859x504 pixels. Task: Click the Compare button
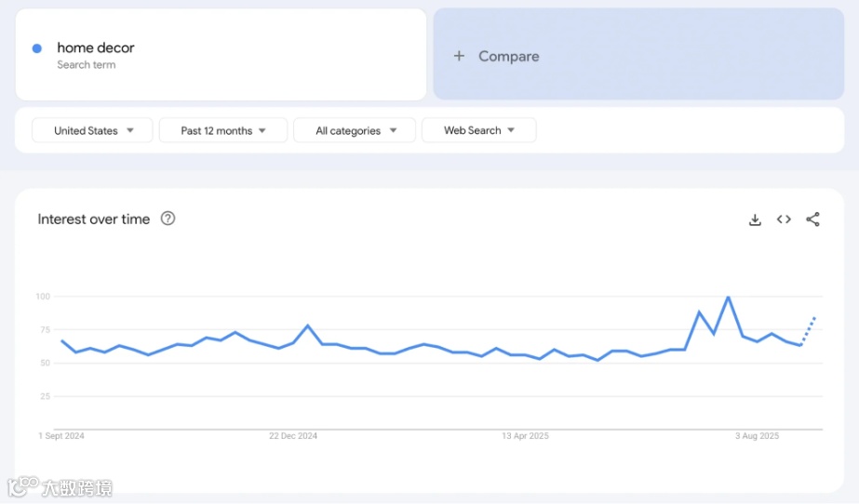point(508,56)
